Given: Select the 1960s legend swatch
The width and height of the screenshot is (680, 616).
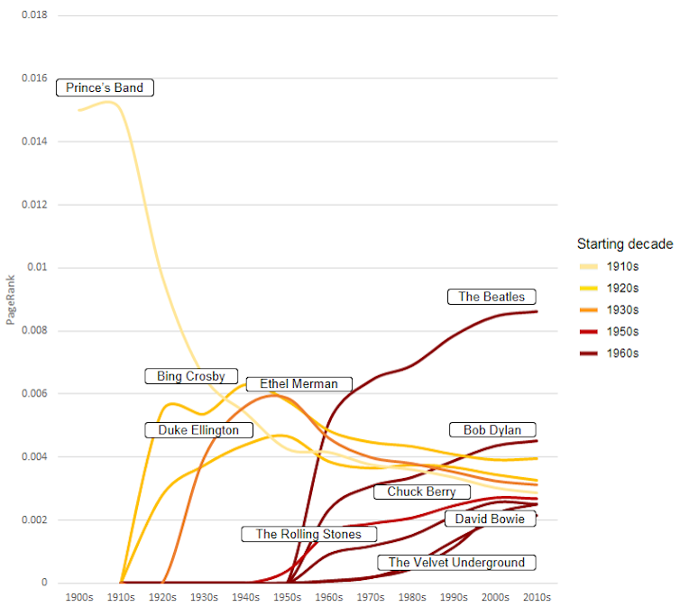Looking at the screenshot, I should click(x=590, y=353).
